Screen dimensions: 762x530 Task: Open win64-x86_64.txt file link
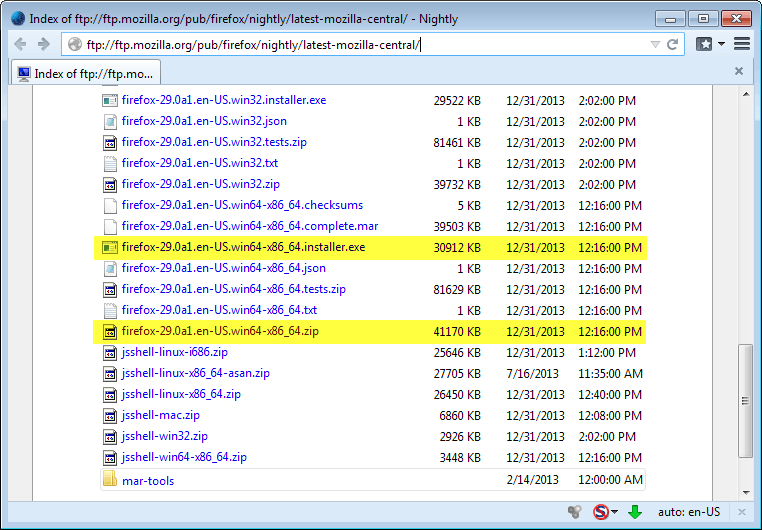pyautogui.click(x=219, y=310)
